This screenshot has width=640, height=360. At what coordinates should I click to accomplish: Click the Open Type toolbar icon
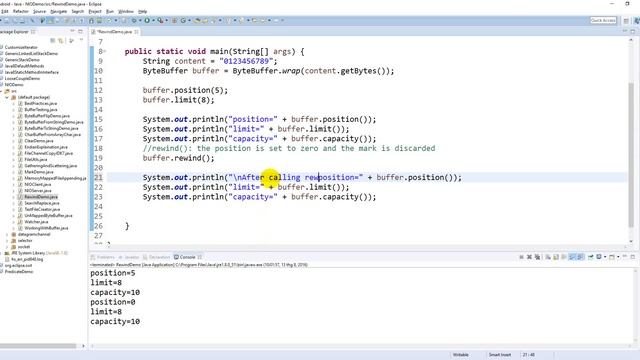(x=198, y=20)
